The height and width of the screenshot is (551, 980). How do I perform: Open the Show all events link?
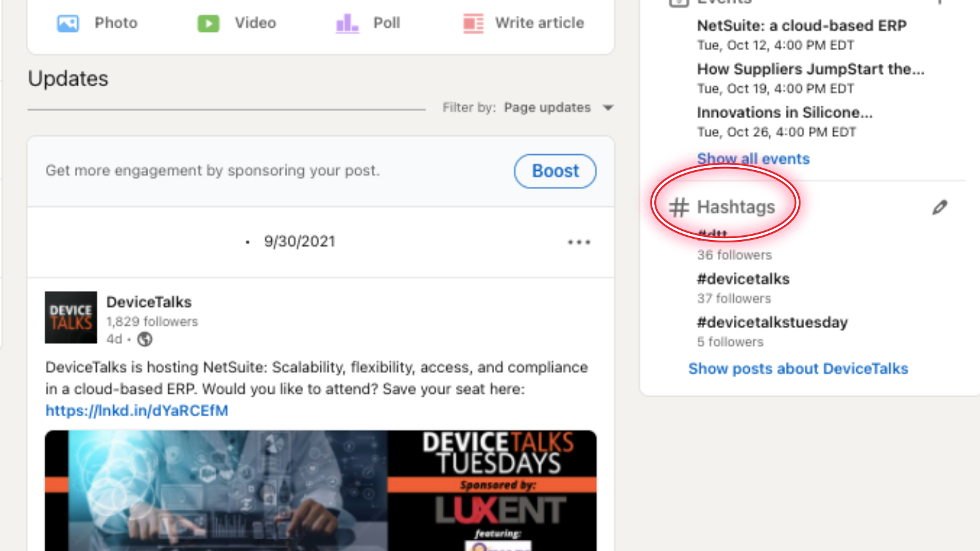pyautogui.click(x=753, y=159)
